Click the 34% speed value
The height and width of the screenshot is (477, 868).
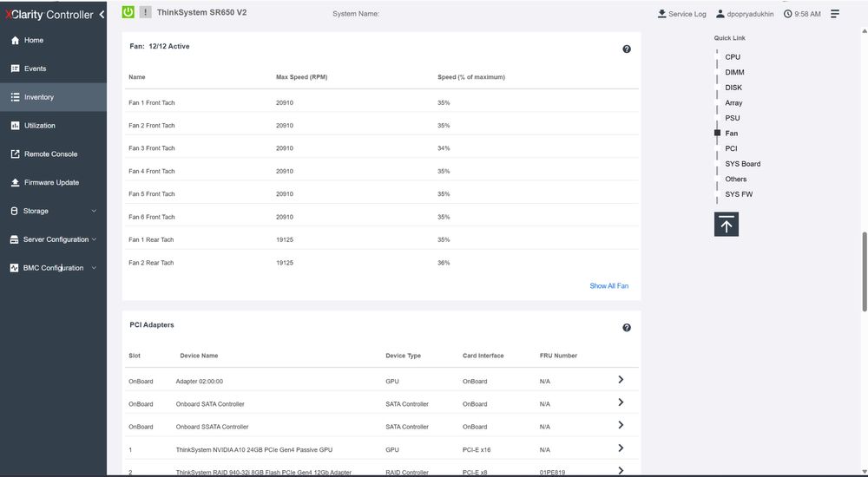[x=444, y=148]
